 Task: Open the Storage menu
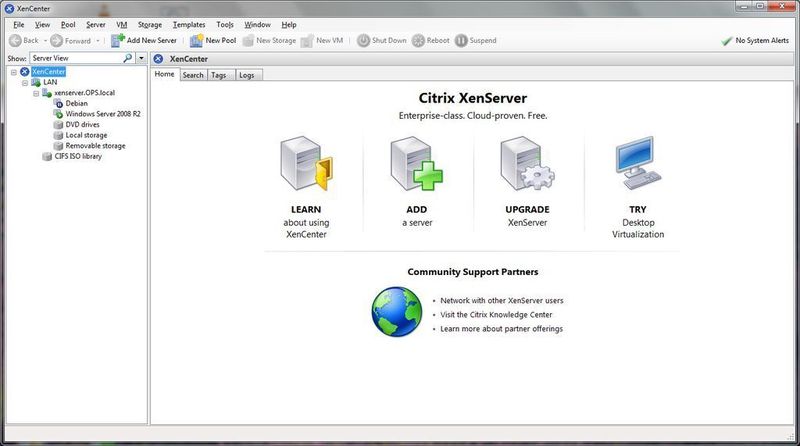pyautogui.click(x=149, y=24)
